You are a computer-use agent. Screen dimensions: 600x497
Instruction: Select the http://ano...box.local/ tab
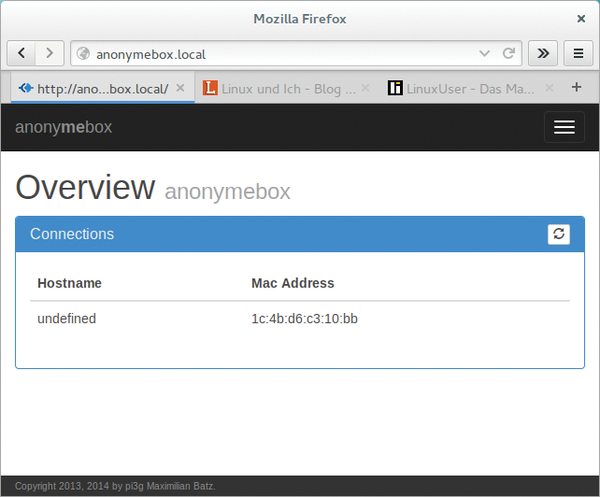[x=103, y=88]
